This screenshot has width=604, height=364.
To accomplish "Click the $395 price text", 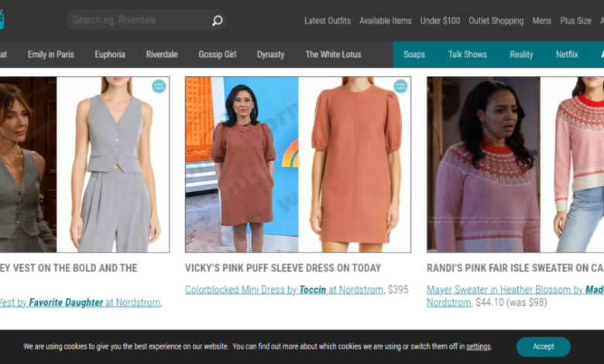I will pos(398,290).
